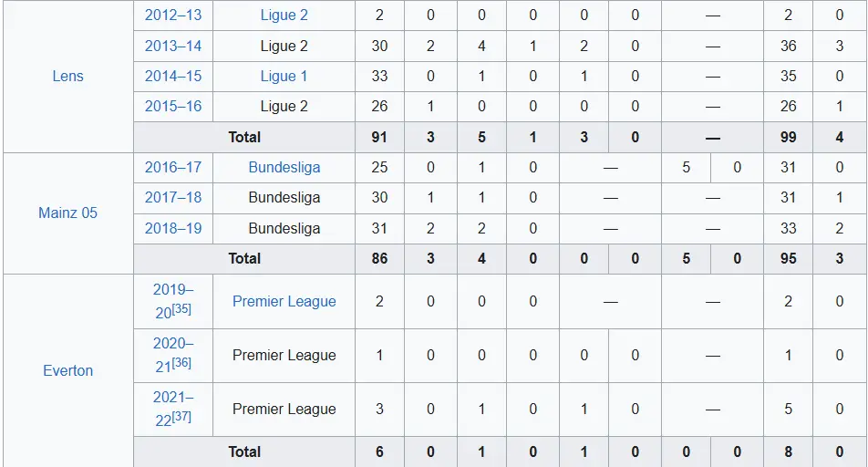Open the Everton club link

click(x=68, y=370)
